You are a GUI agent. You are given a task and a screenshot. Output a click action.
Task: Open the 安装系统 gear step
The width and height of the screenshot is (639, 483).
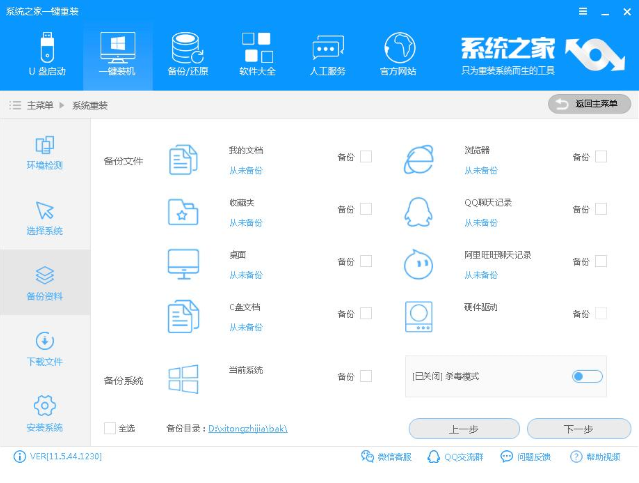(44, 413)
